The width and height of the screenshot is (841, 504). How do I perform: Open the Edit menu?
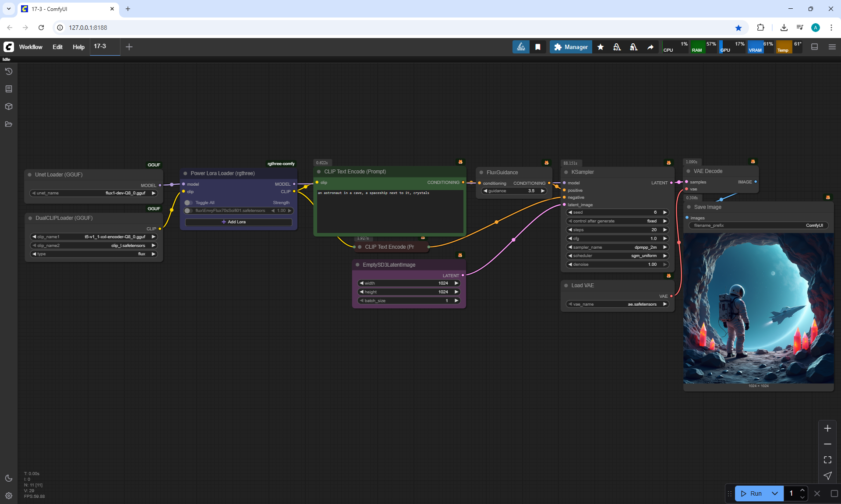tap(57, 47)
